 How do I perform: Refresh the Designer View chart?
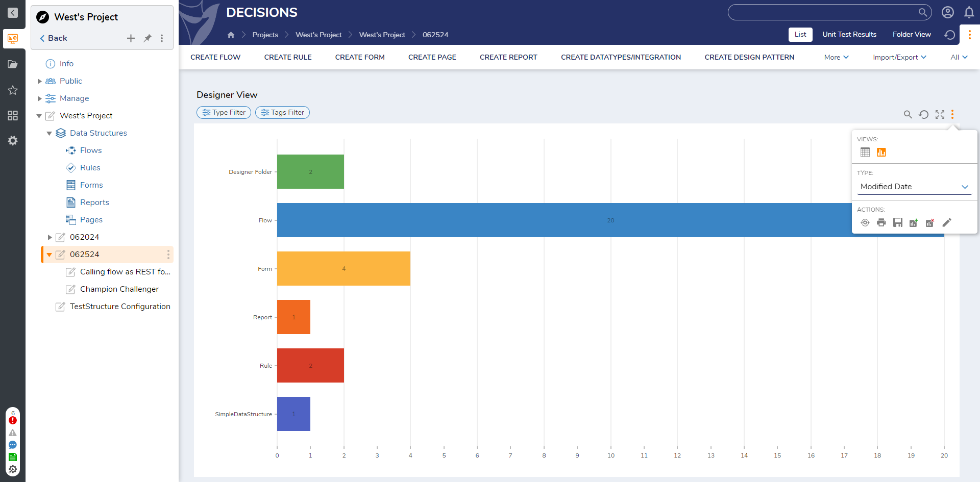pyautogui.click(x=924, y=114)
